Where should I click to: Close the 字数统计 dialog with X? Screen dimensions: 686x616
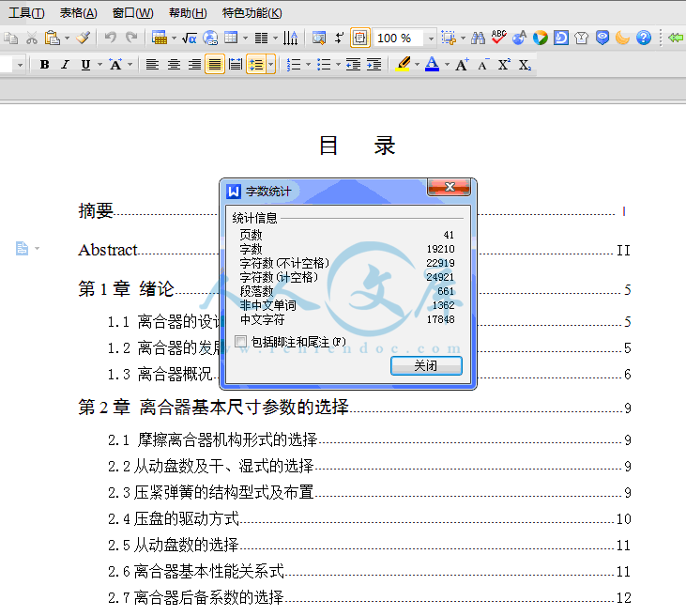pyautogui.click(x=450, y=187)
